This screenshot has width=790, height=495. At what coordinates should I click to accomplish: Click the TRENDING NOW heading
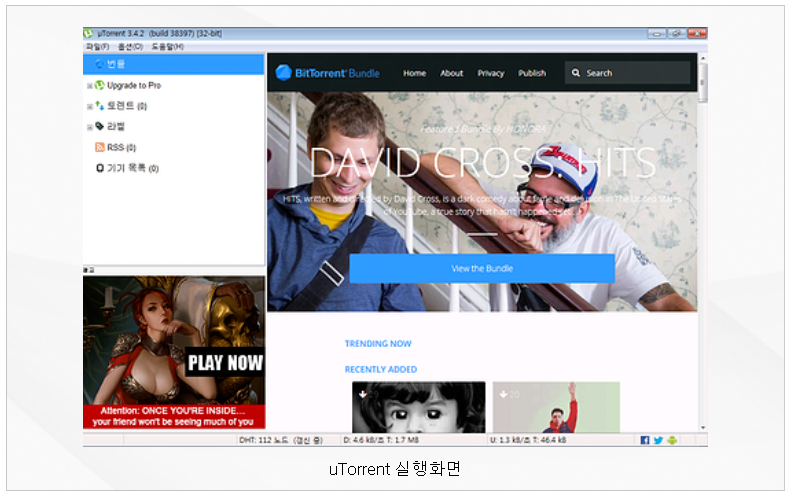point(378,344)
